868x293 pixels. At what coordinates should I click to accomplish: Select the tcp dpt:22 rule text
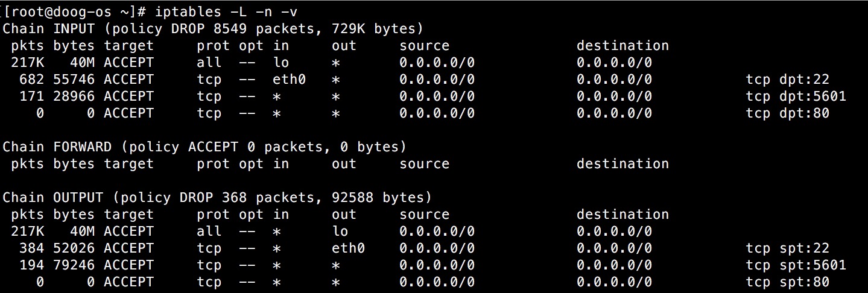(x=787, y=79)
